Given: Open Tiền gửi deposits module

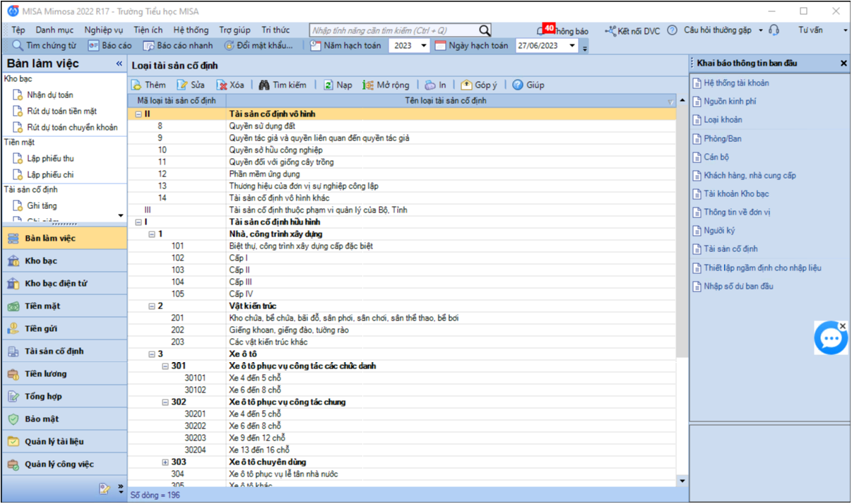Looking at the screenshot, I should [x=64, y=329].
